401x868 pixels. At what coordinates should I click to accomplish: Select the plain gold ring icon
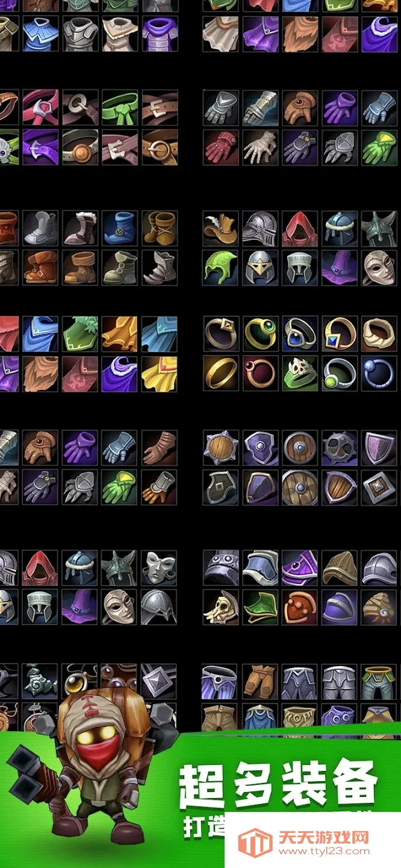coord(220,373)
